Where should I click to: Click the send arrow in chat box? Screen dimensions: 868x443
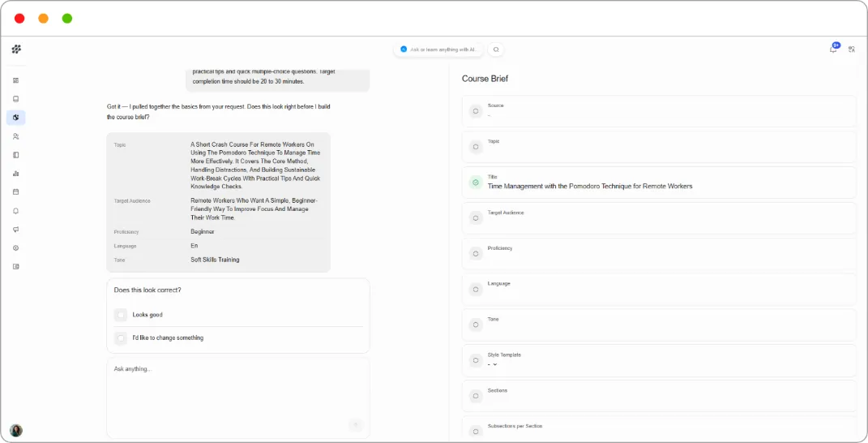point(356,425)
